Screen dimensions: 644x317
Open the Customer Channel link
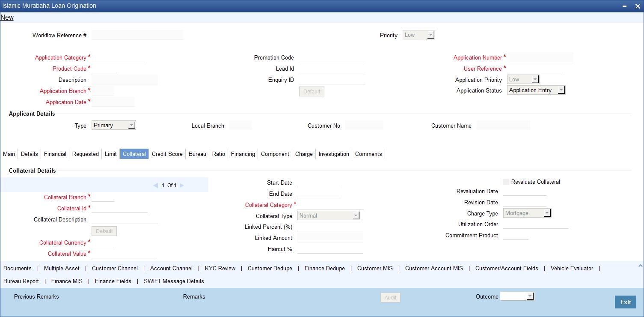tap(115, 268)
